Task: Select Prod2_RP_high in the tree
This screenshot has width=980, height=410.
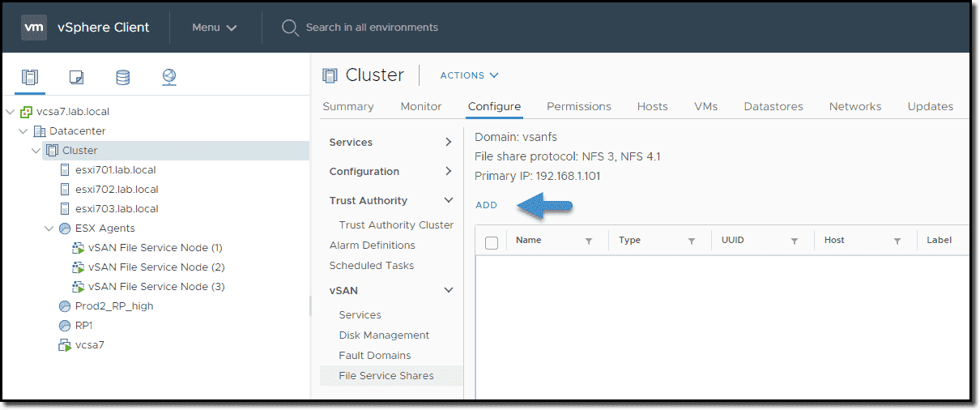Action: point(114,306)
